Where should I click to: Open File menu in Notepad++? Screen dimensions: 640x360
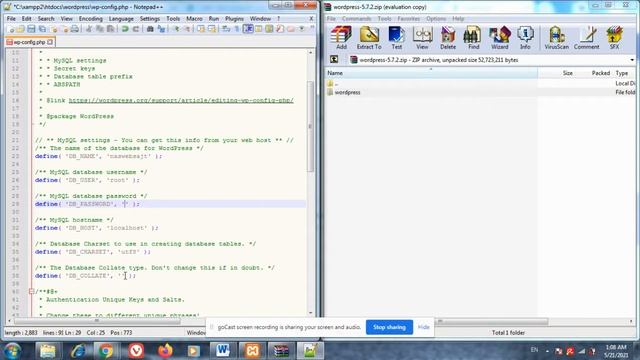click(x=11, y=19)
